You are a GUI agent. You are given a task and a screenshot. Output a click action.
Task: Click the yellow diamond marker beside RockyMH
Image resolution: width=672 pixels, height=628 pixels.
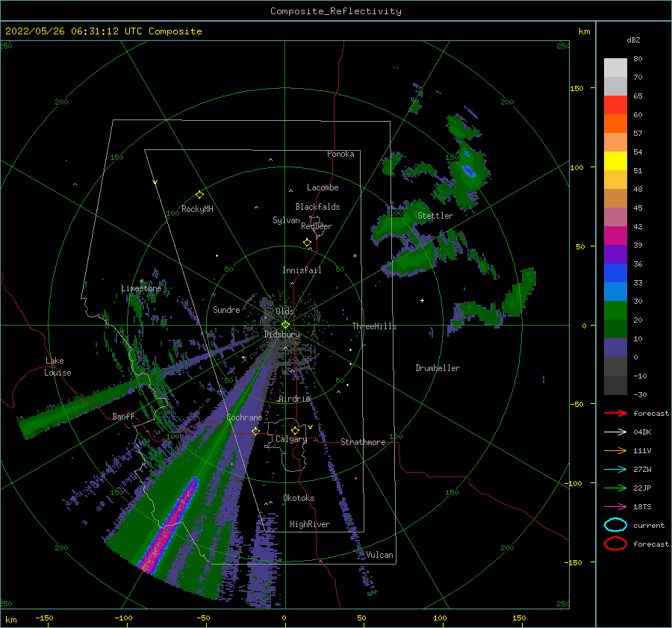(x=199, y=195)
